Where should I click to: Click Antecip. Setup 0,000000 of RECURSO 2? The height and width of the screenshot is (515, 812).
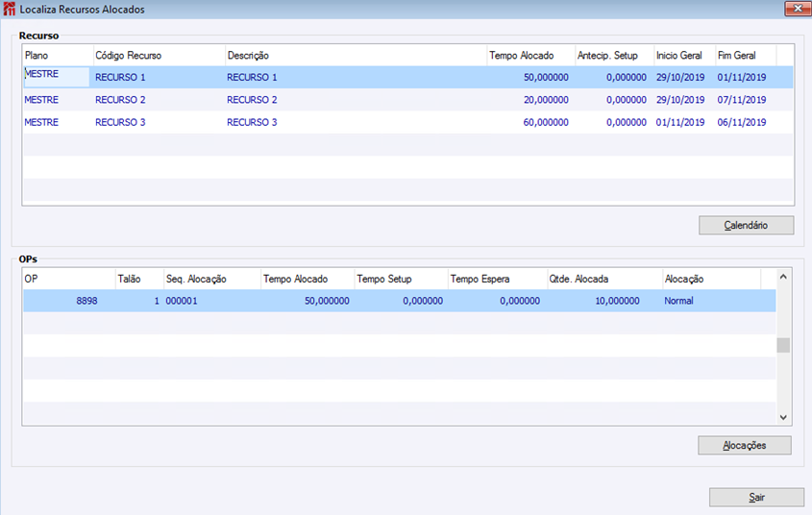point(627,99)
